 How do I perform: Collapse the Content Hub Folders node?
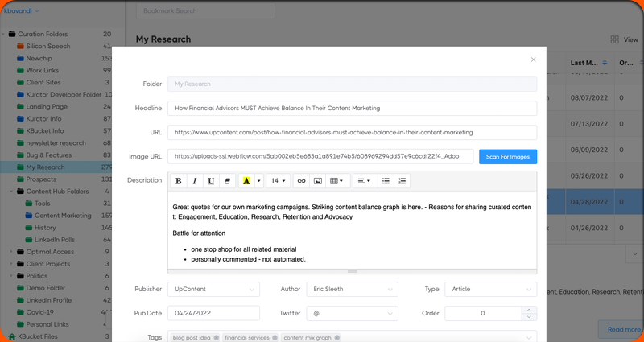pyautogui.click(x=11, y=192)
